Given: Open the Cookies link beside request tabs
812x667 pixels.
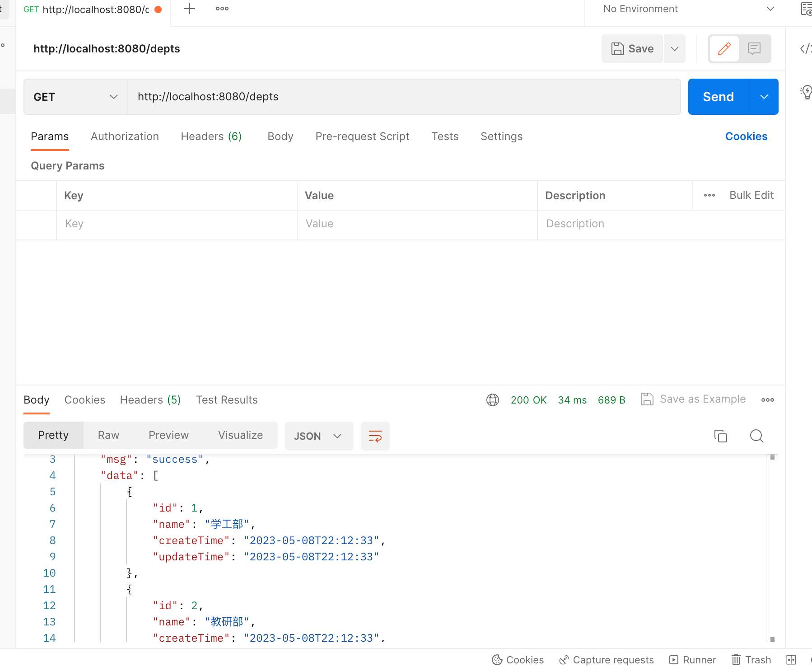Looking at the screenshot, I should 746,136.
